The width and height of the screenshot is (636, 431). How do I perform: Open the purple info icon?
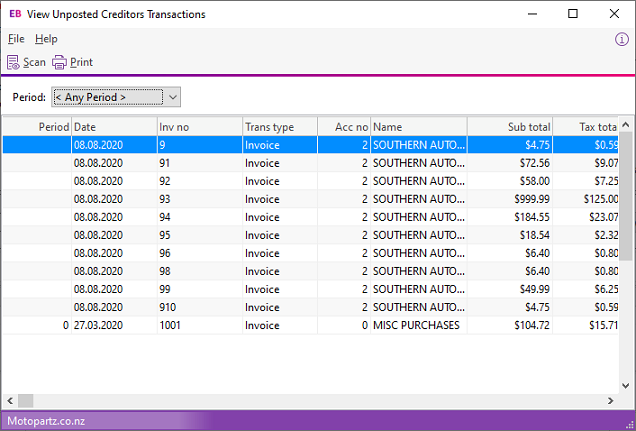point(622,39)
